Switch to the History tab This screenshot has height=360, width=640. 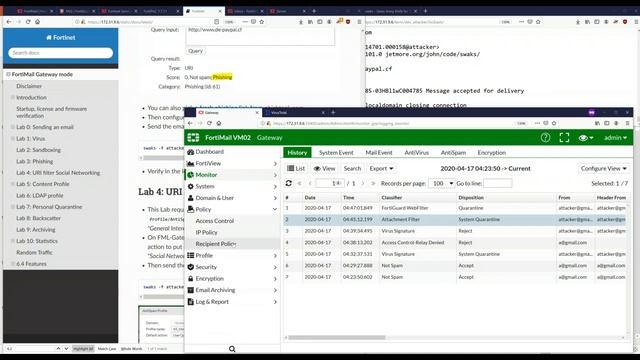[x=297, y=153]
